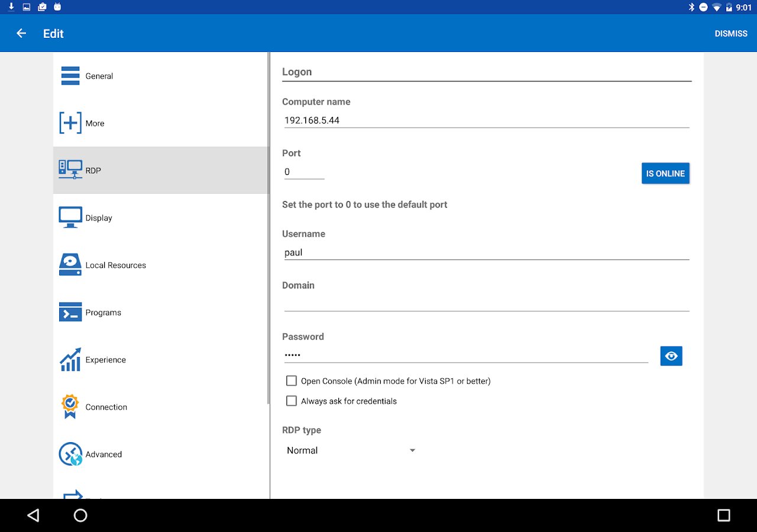
Task: Select the Advanced remote icon
Action: pos(70,454)
